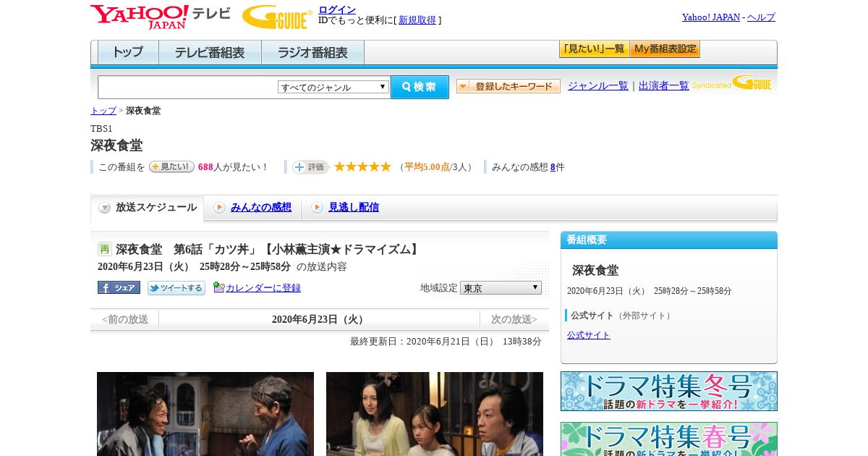Click the 最終更新日 timestamp text
868x456 pixels.
click(x=446, y=342)
